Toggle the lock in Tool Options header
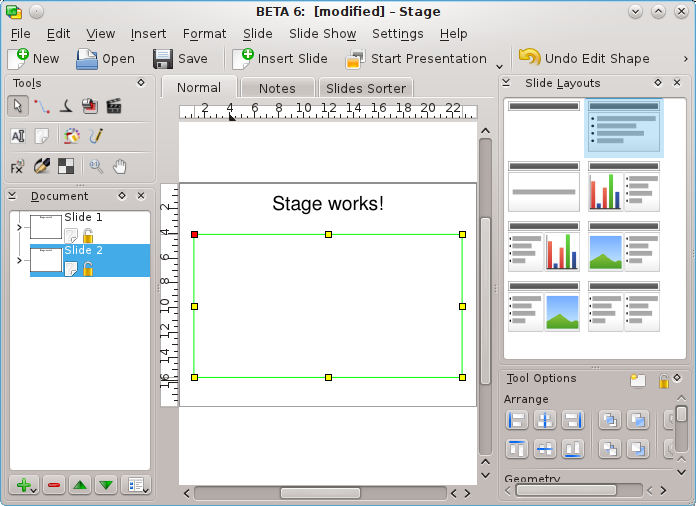The height and width of the screenshot is (506, 696). click(664, 380)
